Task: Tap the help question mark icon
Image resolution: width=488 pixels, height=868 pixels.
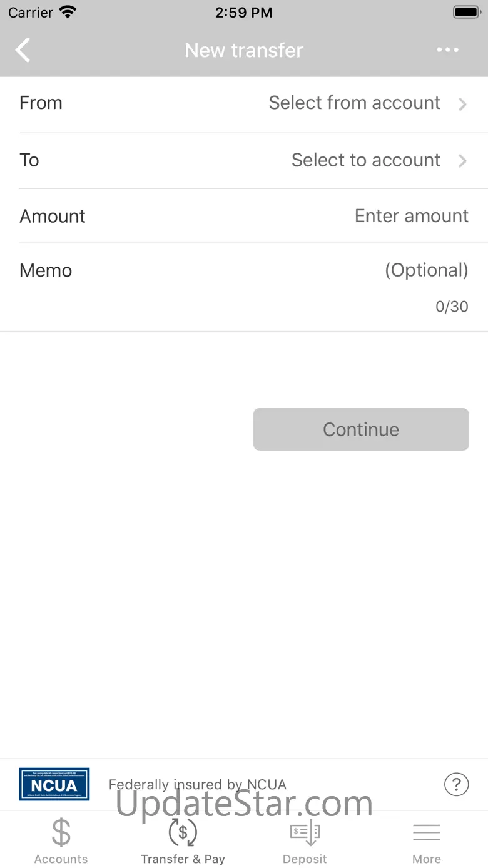Action: pyautogui.click(x=456, y=784)
